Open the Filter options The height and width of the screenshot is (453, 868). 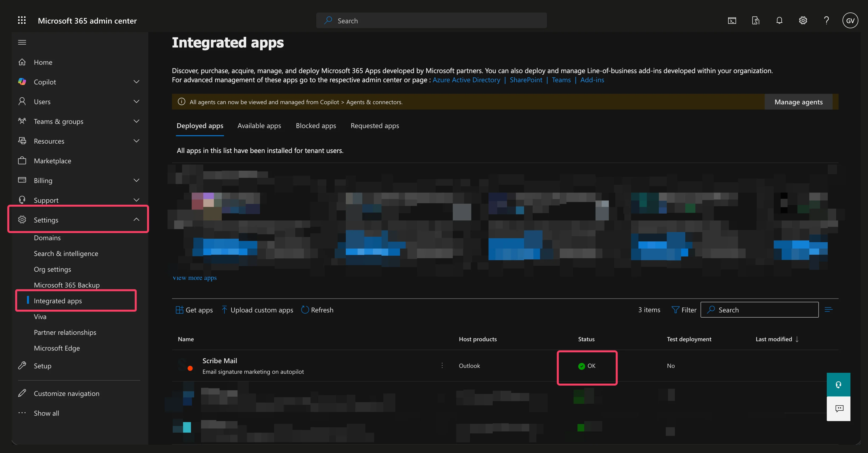(684, 310)
